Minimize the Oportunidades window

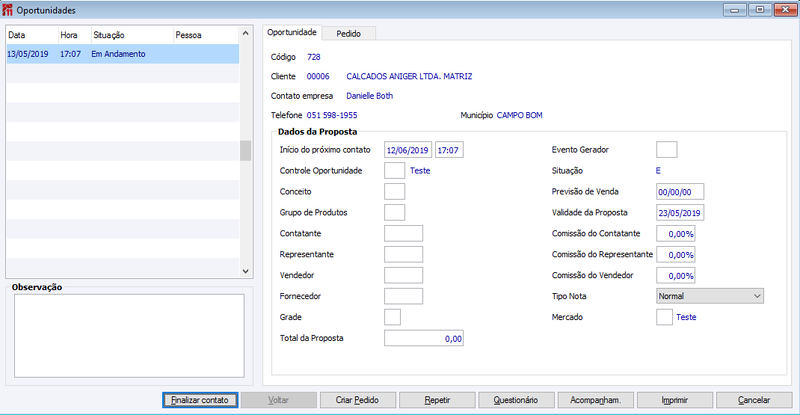[x=735, y=10]
